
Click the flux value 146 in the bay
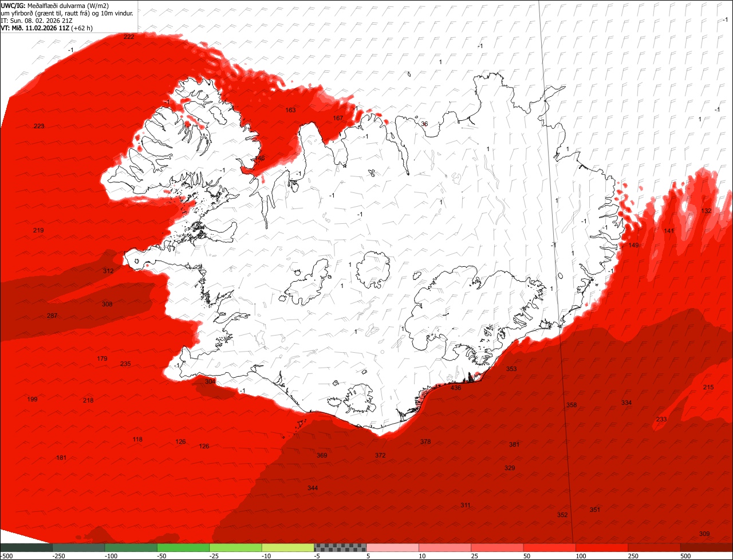(x=259, y=158)
